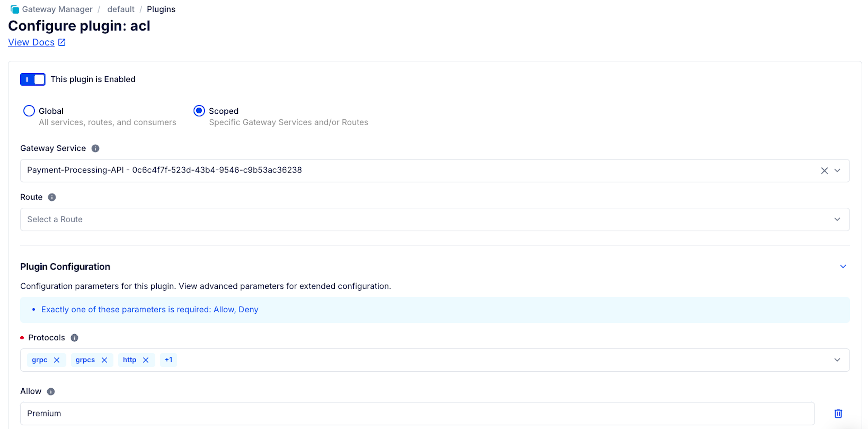Expand the Protocols dropdown chevron
The width and height of the screenshot is (868, 429).
837,360
